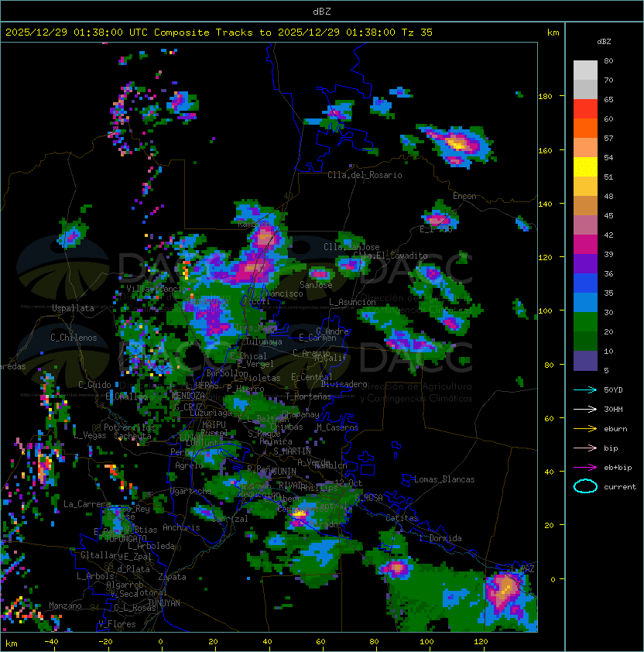
Task: Click the yellow eburn arrow legend icon
Action: click(x=585, y=428)
